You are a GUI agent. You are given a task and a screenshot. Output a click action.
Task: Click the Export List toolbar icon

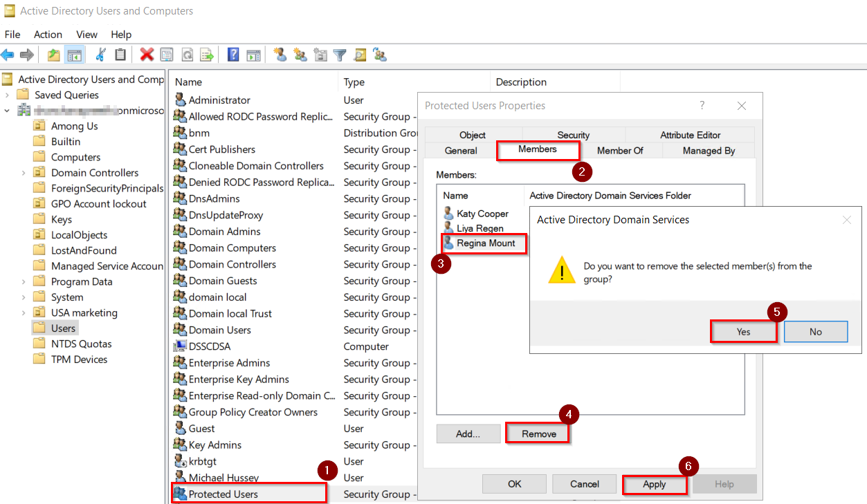[207, 55]
